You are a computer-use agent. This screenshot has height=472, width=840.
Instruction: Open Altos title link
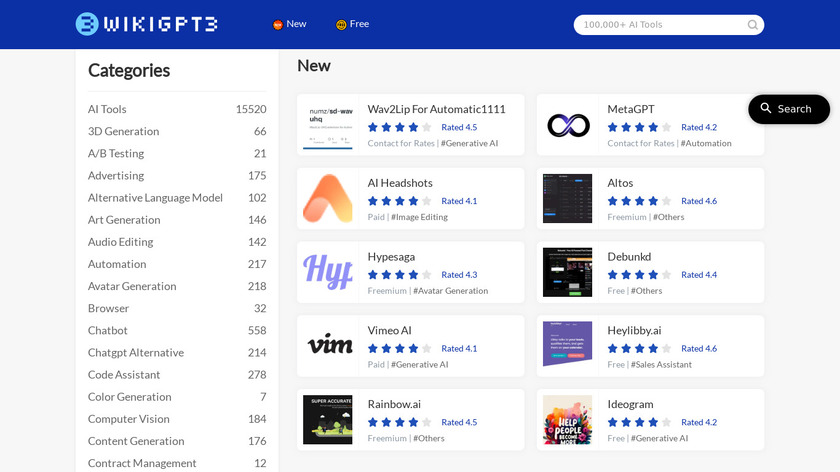[x=620, y=183]
